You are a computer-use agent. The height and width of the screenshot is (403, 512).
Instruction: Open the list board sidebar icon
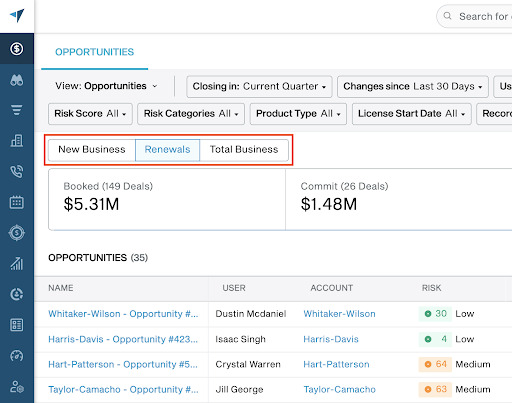click(17, 325)
